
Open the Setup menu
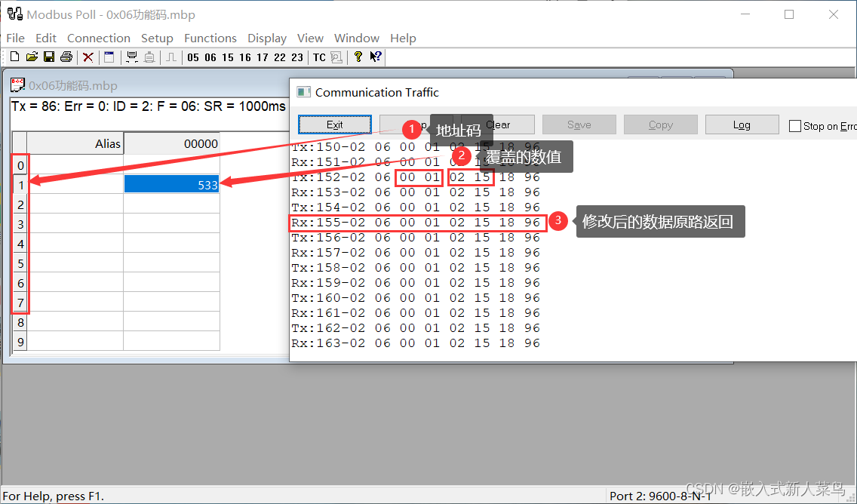(157, 38)
